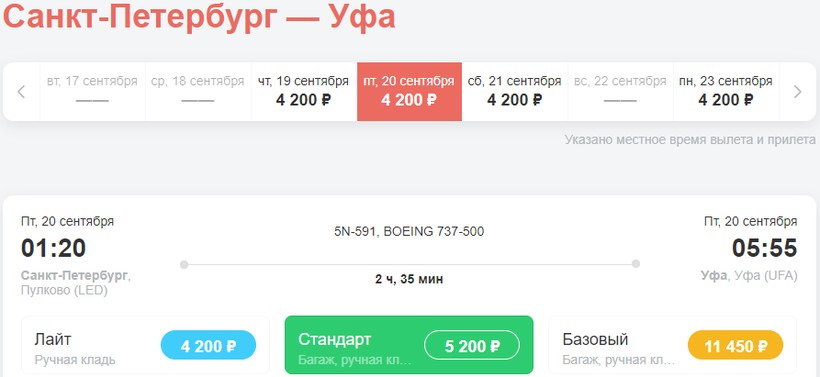The width and height of the screenshot is (820, 377).
Task: Click the 2 ч, 35 мин flight duration
Action: 409,279
